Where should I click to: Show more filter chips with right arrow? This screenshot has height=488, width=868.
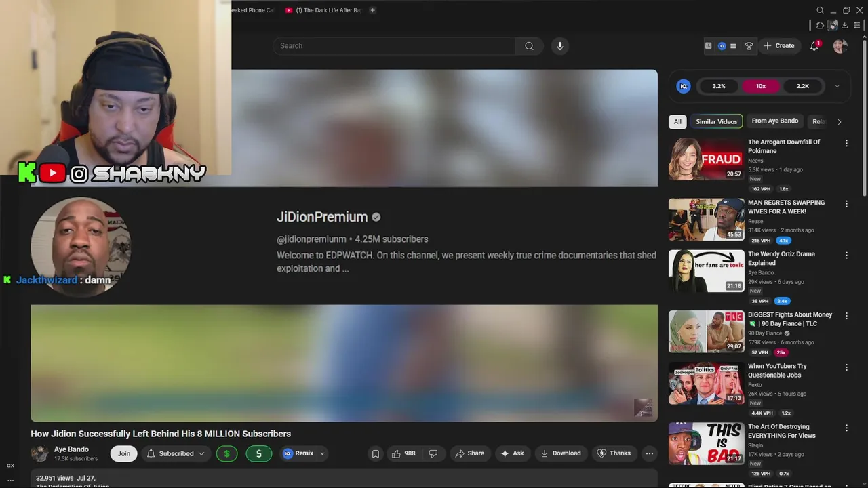pyautogui.click(x=839, y=122)
